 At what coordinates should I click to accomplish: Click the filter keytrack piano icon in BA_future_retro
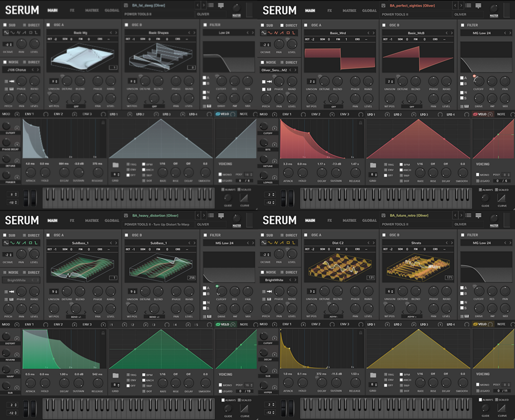point(466,316)
